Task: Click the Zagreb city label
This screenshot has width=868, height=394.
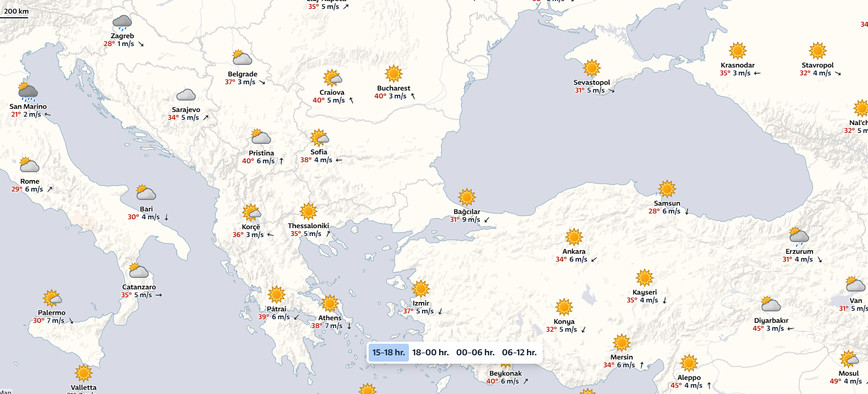Action: pos(122,36)
